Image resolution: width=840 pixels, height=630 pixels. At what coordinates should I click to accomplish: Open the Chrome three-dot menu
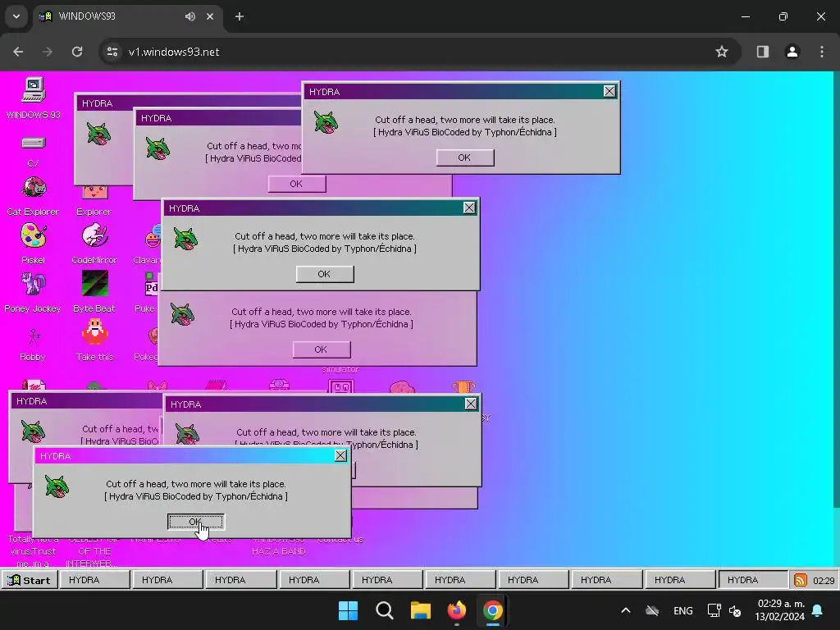tap(822, 52)
